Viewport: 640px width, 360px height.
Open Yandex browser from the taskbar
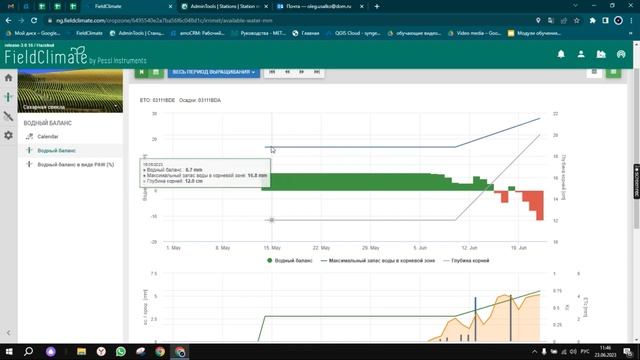pos(101,351)
